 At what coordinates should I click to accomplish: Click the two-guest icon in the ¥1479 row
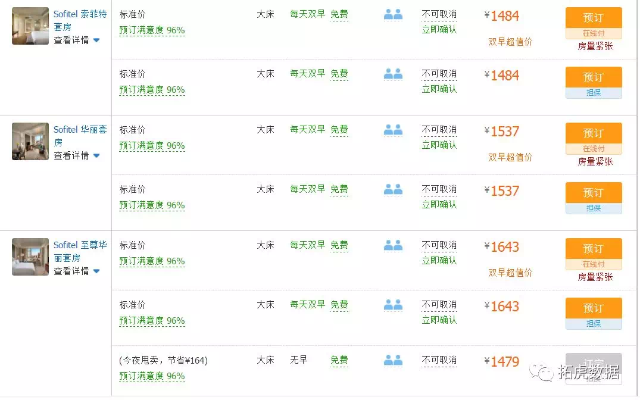393,360
